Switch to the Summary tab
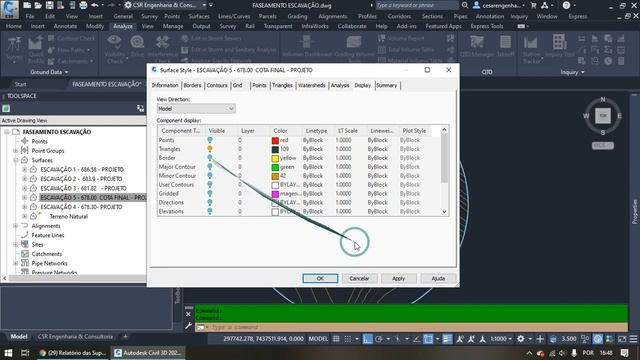 click(387, 85)
